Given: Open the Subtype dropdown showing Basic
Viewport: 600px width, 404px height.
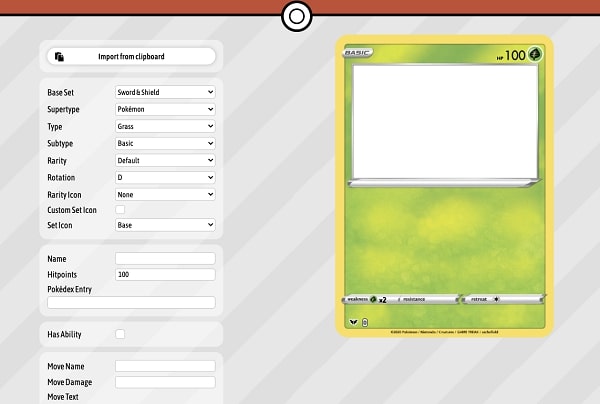Looking at the screenshot, I should point(165,143).
